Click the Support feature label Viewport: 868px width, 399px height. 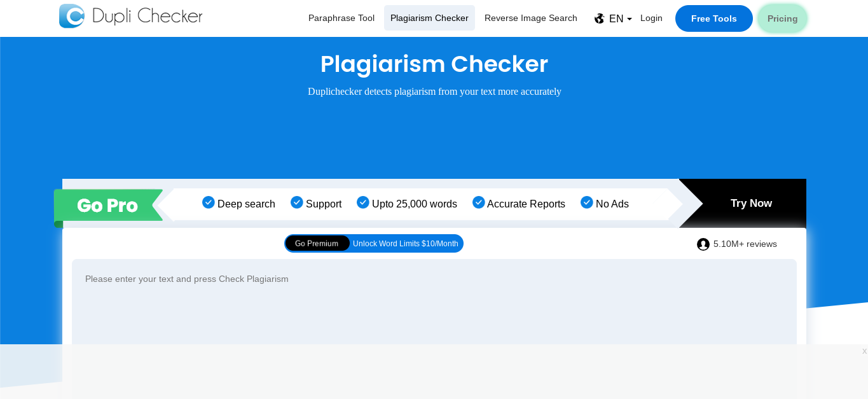(324, 204)
